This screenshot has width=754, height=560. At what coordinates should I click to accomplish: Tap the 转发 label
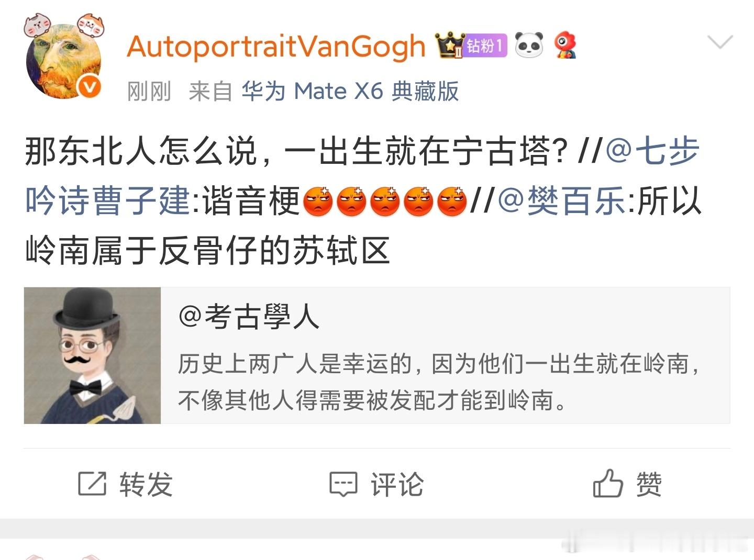pyautogui.click(x=146, y=484)
